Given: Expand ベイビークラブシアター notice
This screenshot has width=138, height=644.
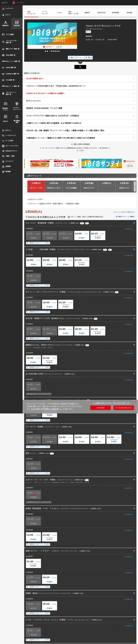Looking at the screenshot, I should click(80, 116).
